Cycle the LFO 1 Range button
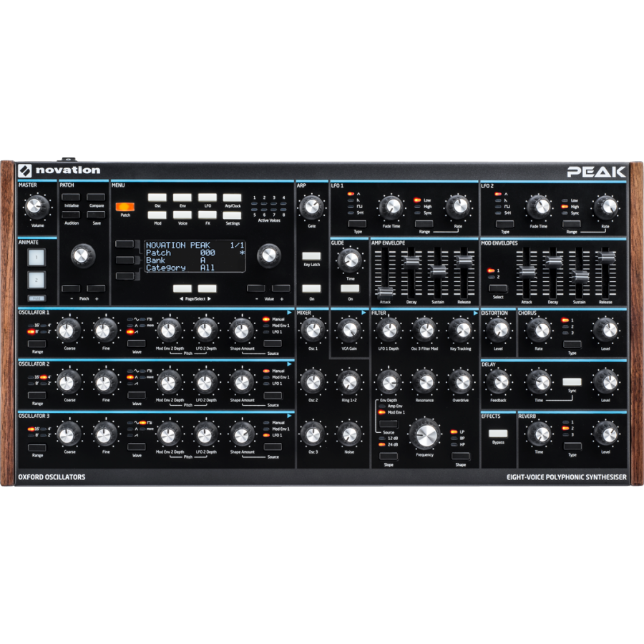 coord(424,224)
